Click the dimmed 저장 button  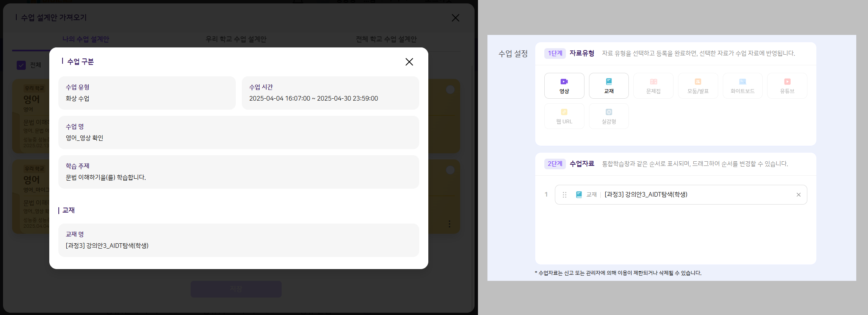click(x=236, y=289)
